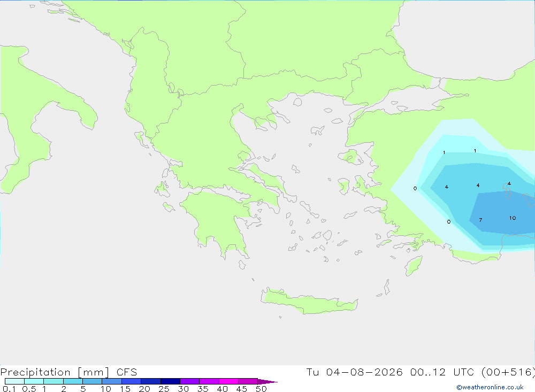This screenshot has height=392, width=535.
Task: Click the '25' legend scale label
Action: pyautogui.click(x=164, y=389)
